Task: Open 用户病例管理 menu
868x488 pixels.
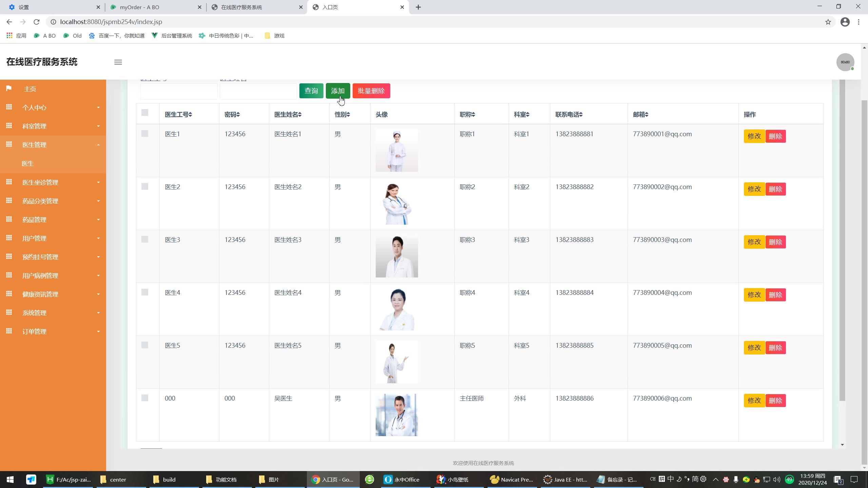Action: coord(53,276)
